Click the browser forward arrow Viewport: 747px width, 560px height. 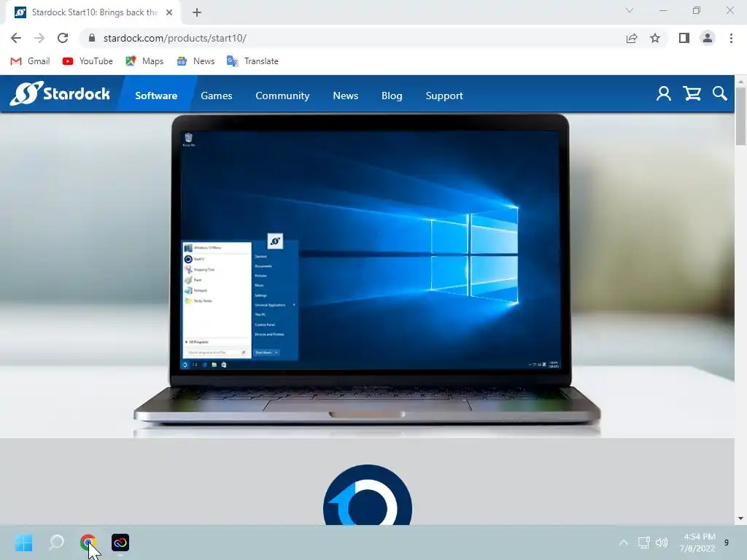pyautogui.click(x=39, y=38)
